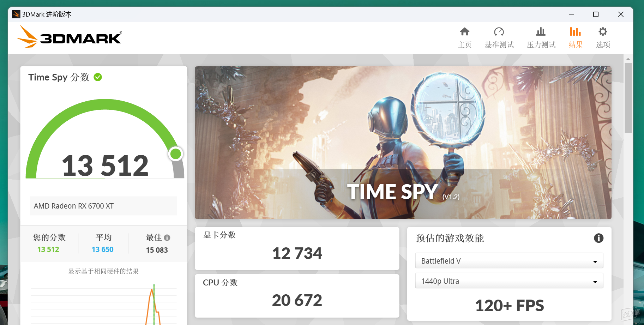Open the 主页 home icon
644x325 pixels.
(x=464, y=32)
